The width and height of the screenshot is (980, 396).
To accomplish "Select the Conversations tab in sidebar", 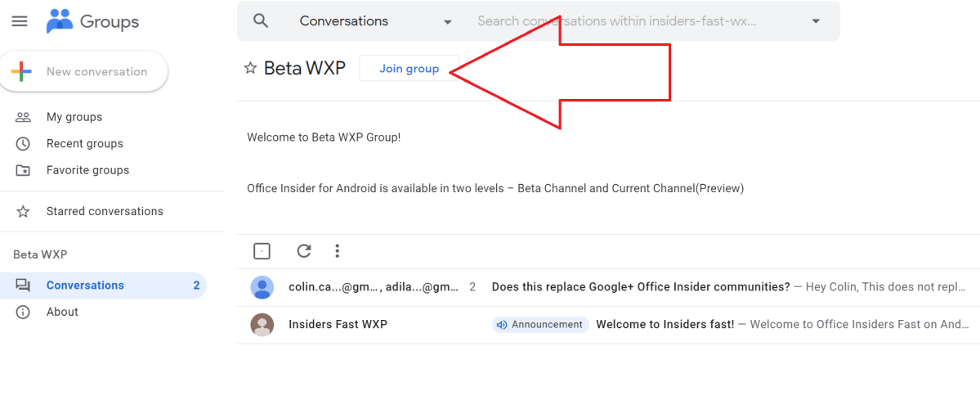I will [85, 286].
